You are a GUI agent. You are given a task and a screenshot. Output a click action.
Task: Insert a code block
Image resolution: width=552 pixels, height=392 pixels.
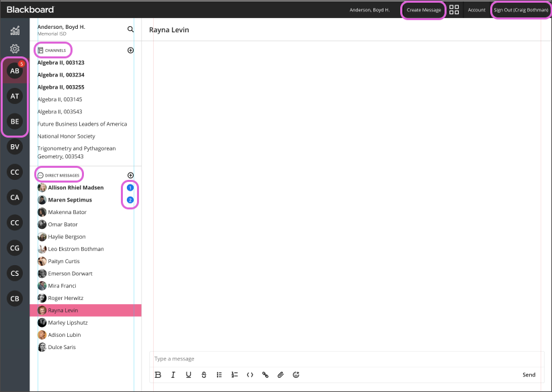pyautogui.click(x=250, y=375)
